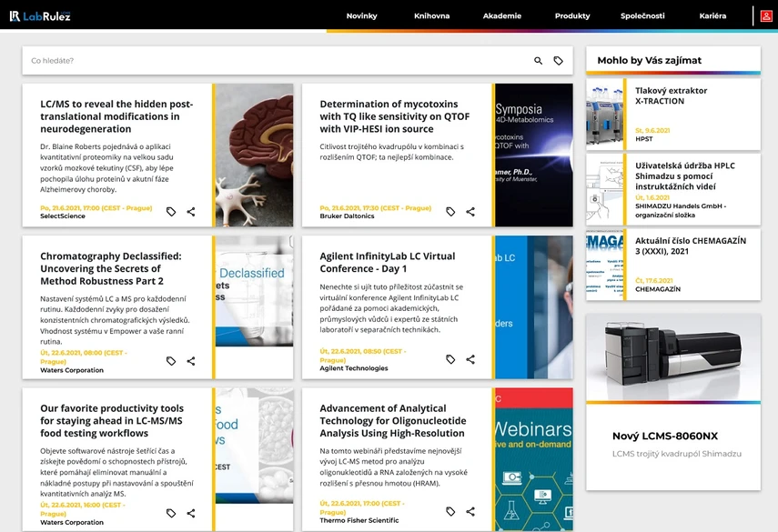Click the food bowls thumbnail image

pyautogui.click(x=254, y=446)
